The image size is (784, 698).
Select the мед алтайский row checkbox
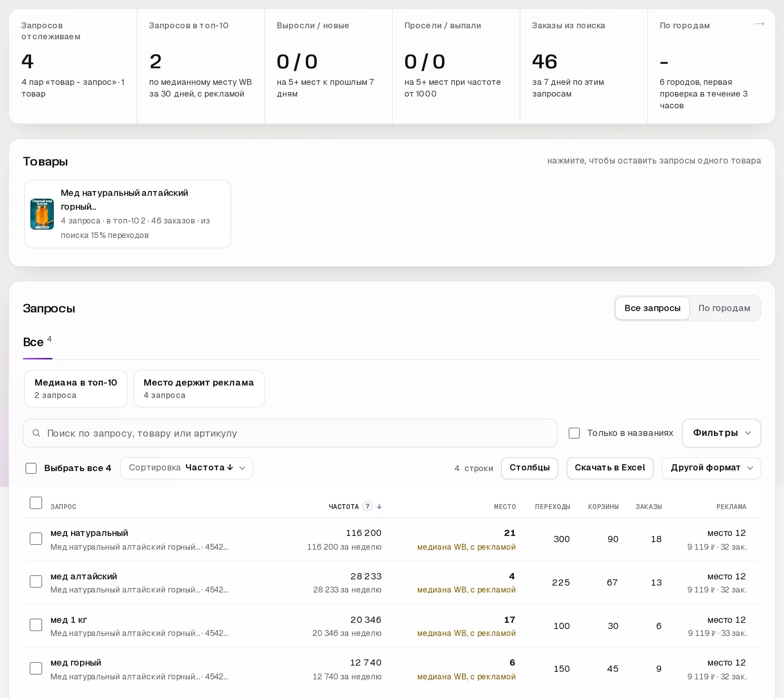point(36,581)
